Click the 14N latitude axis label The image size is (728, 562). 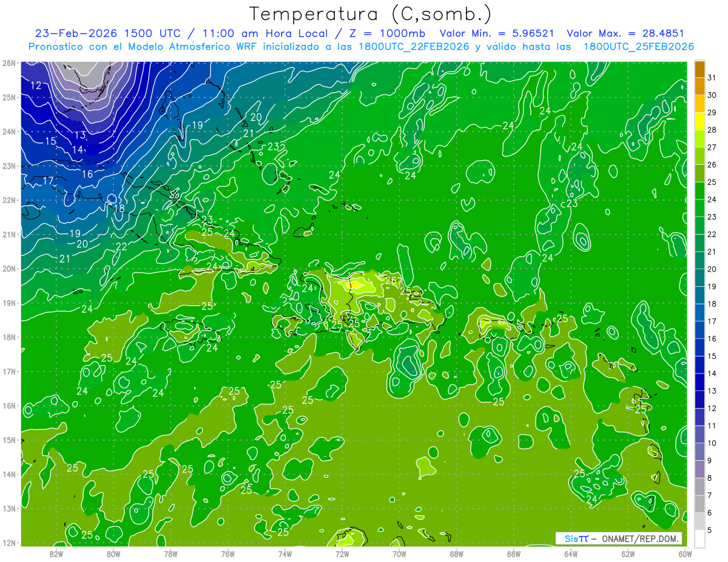click(9, 474)
